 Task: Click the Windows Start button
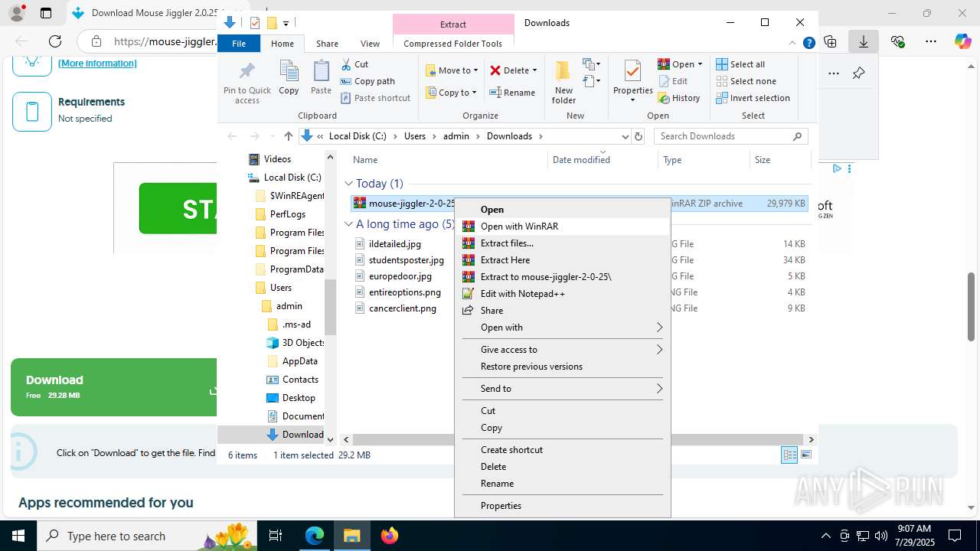coord(18,536)
